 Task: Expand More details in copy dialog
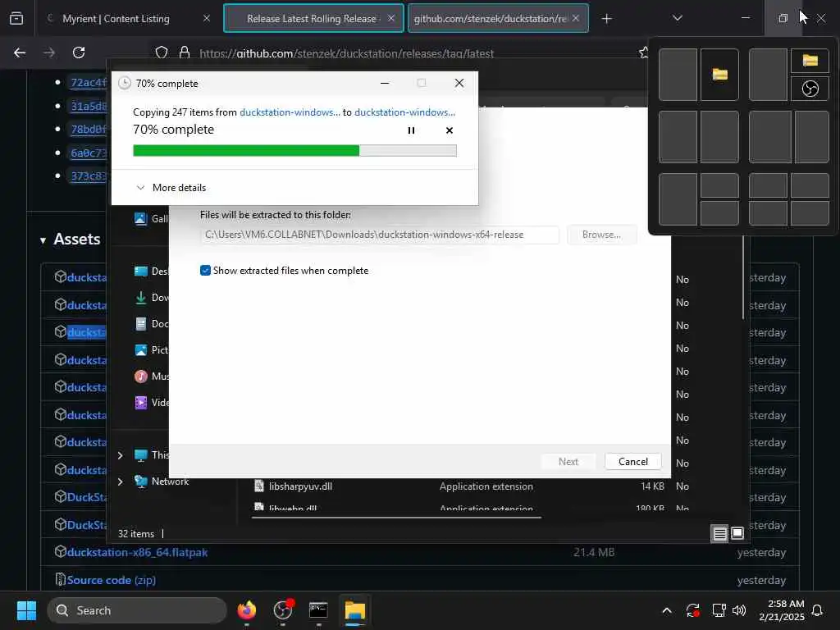pyautogui.click(x=171, y=188)
